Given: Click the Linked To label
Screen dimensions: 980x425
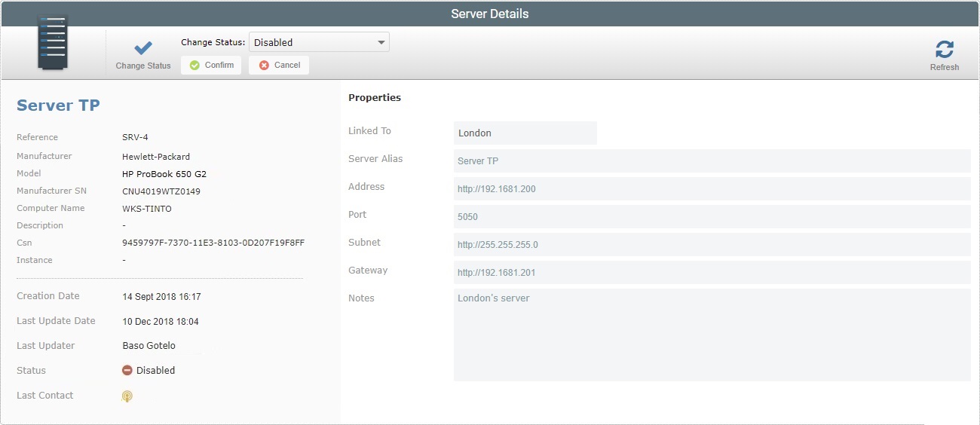Looking at the screenshot, I should [x=369, y=131].
